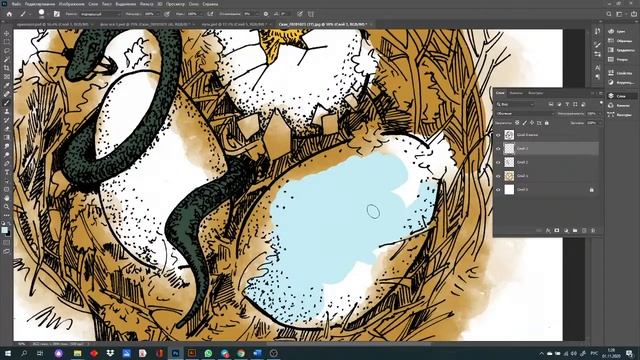Create a new group folder icon
The height and width of the screenshot is (360, 640).
click(x=575, y=231)
